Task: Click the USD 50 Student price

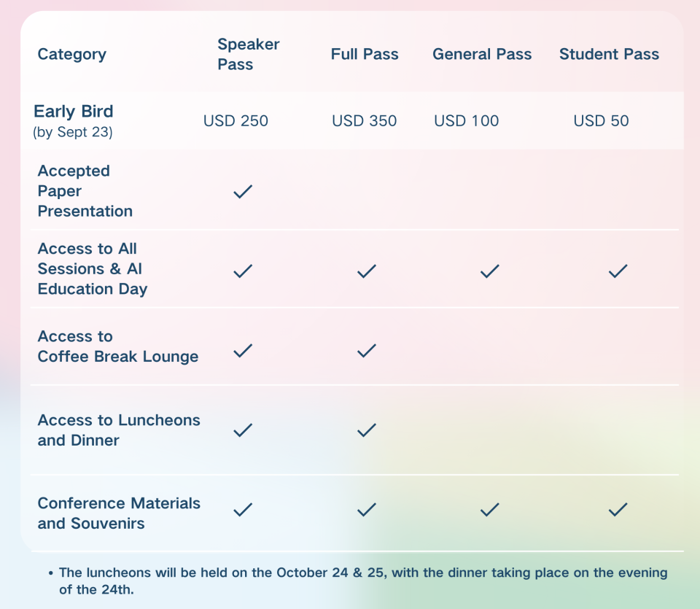Action: click(601, 120)
